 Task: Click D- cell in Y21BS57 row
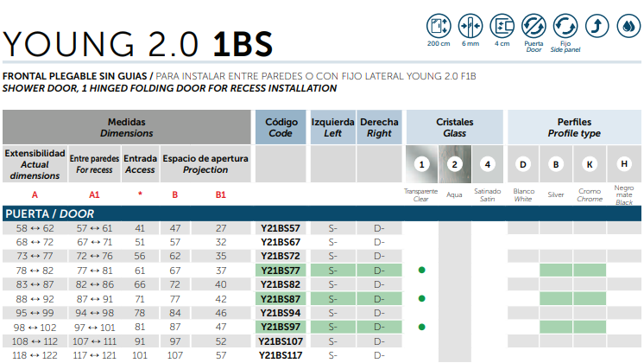[379, 228]
